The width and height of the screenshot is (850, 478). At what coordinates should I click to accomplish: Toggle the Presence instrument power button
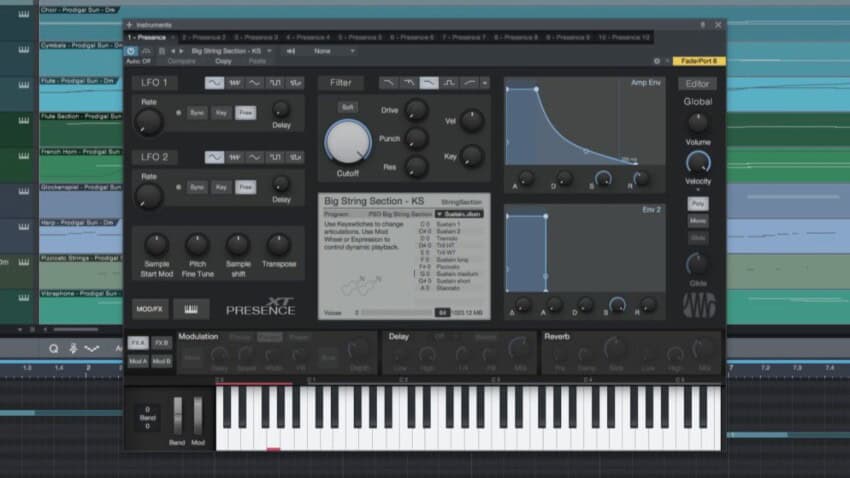tap(131, 51)
